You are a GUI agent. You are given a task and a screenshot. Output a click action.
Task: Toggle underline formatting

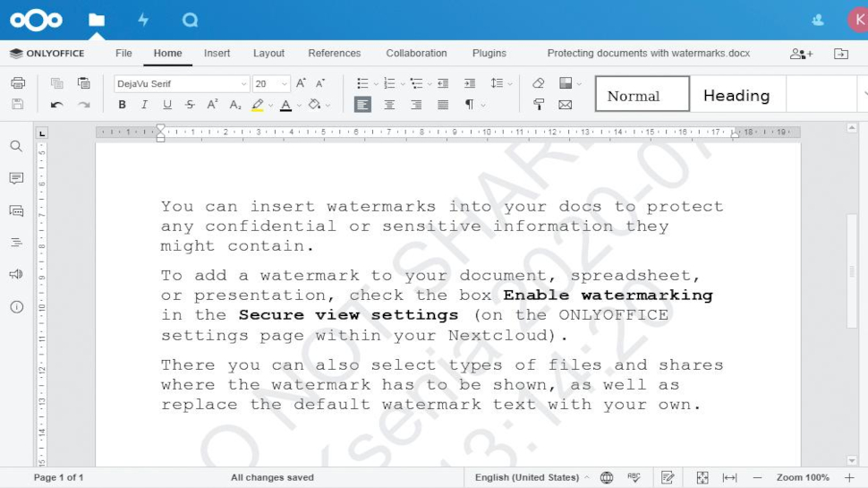[167, 105]
